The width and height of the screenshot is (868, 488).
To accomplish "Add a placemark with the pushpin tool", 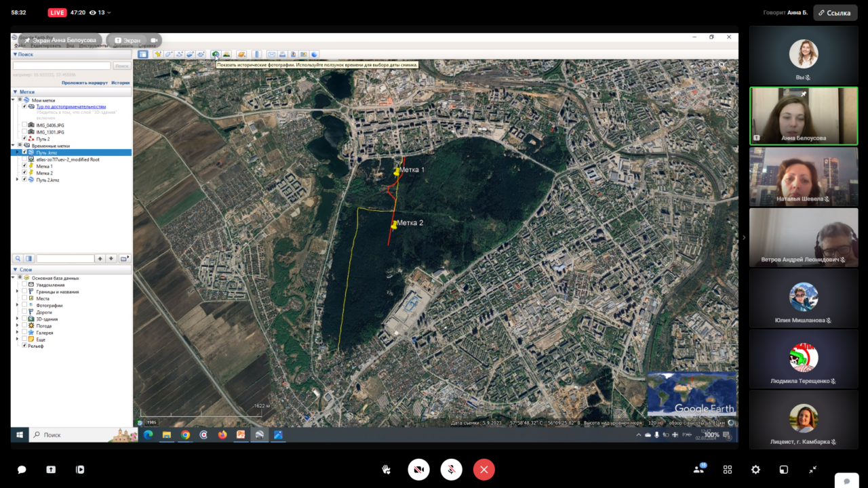I will click(x=157, y=54).
